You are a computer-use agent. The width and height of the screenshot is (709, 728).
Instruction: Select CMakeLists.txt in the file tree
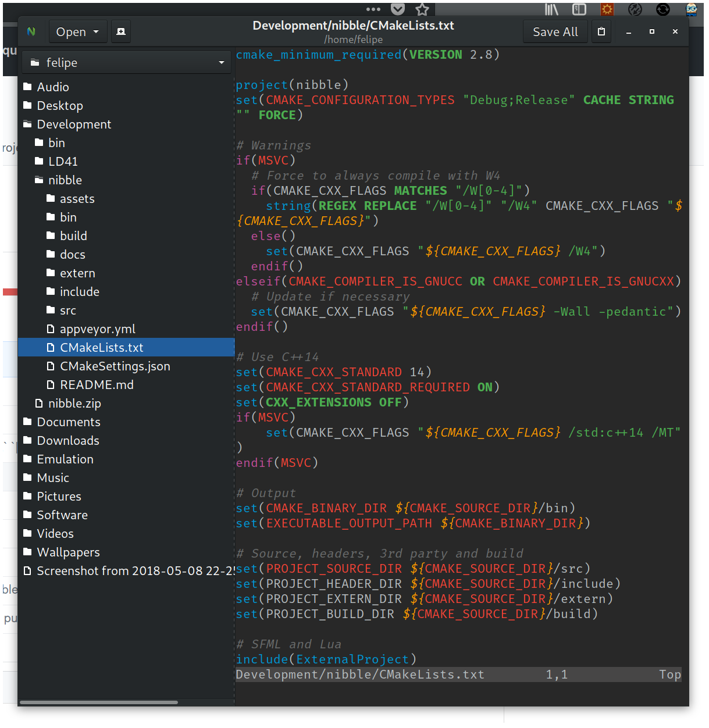point(127,348)
